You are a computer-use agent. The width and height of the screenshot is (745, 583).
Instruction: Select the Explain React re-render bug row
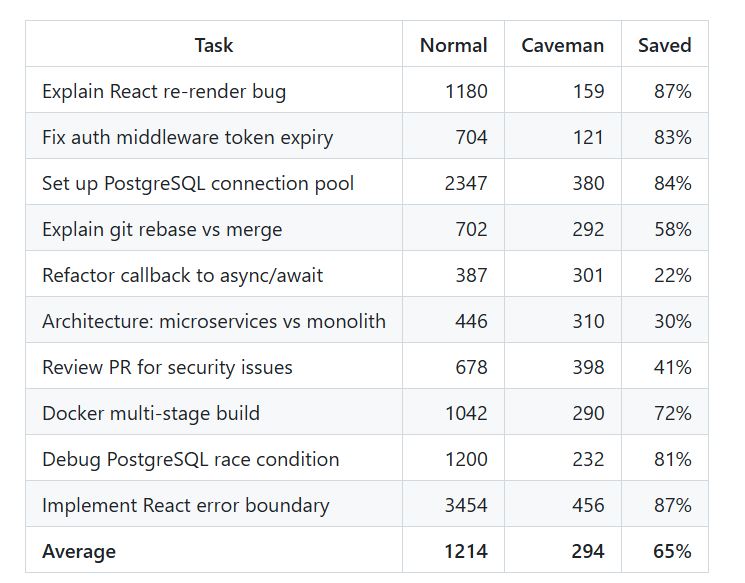pyautogui.click(x=367, y=90)
